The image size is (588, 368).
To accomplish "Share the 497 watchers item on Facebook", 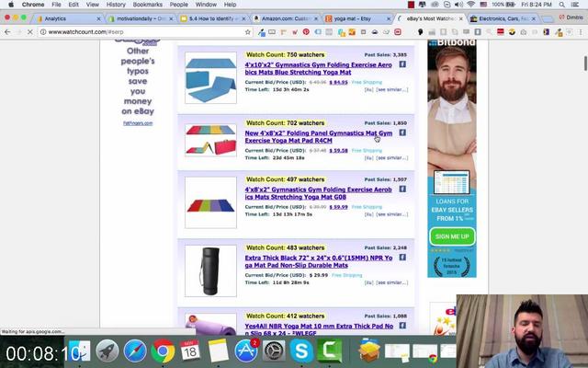I will [402, 189].
